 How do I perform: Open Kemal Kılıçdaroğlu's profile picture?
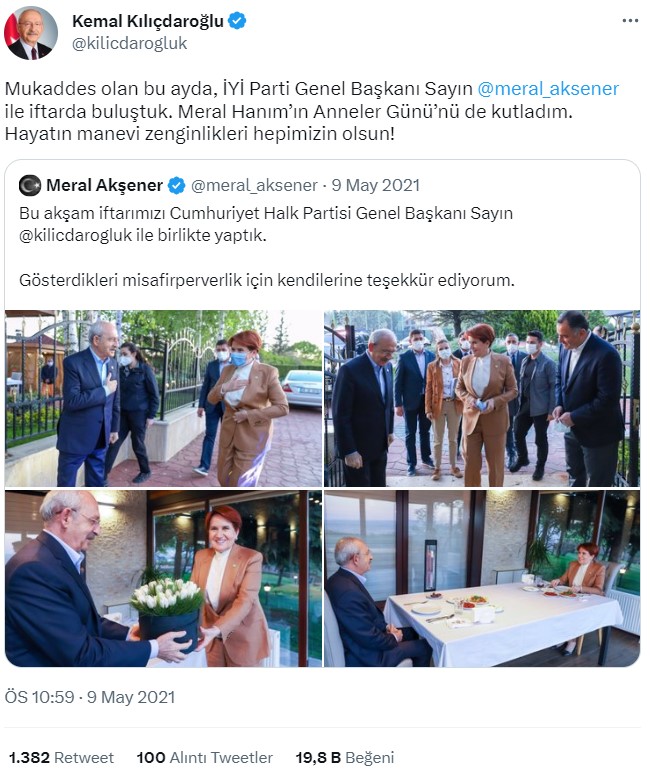point(31,33)
